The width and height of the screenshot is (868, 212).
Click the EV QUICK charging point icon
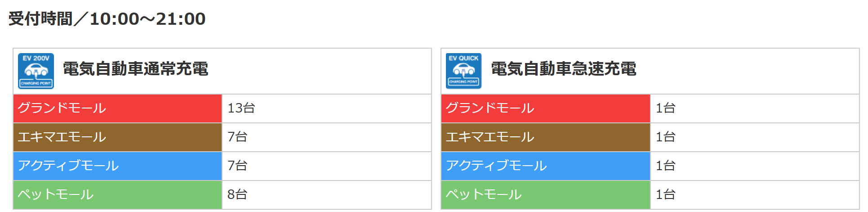pos(463,71)
